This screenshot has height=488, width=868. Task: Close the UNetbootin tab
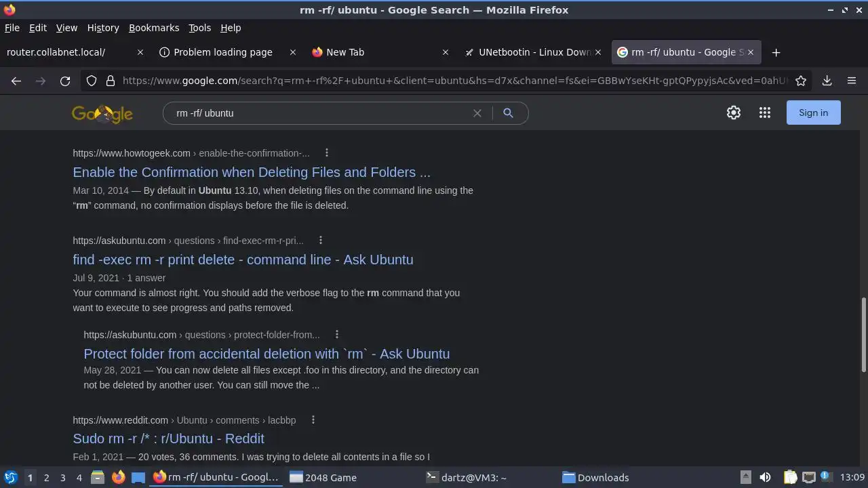(x=598, y=52)
